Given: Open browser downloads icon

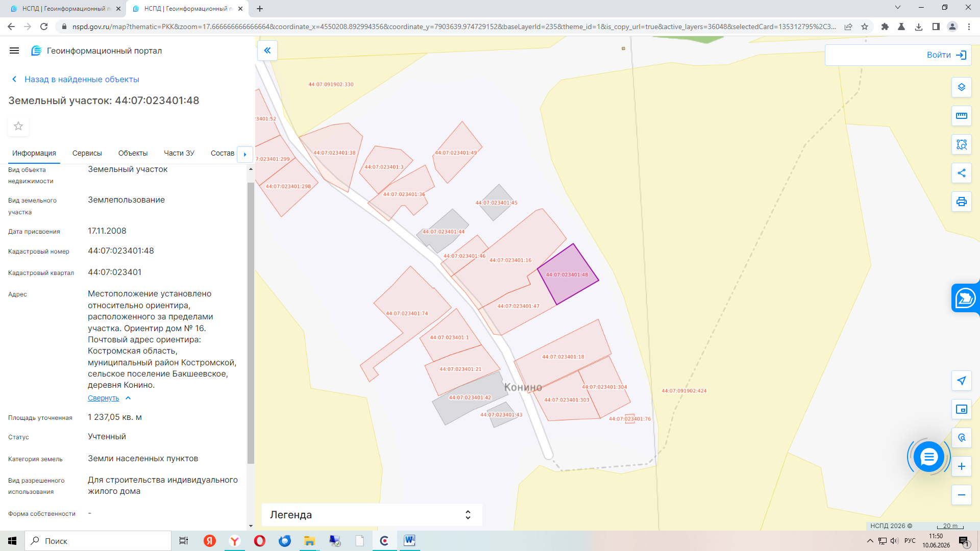Looking at the screenshot, I should 919,27.
